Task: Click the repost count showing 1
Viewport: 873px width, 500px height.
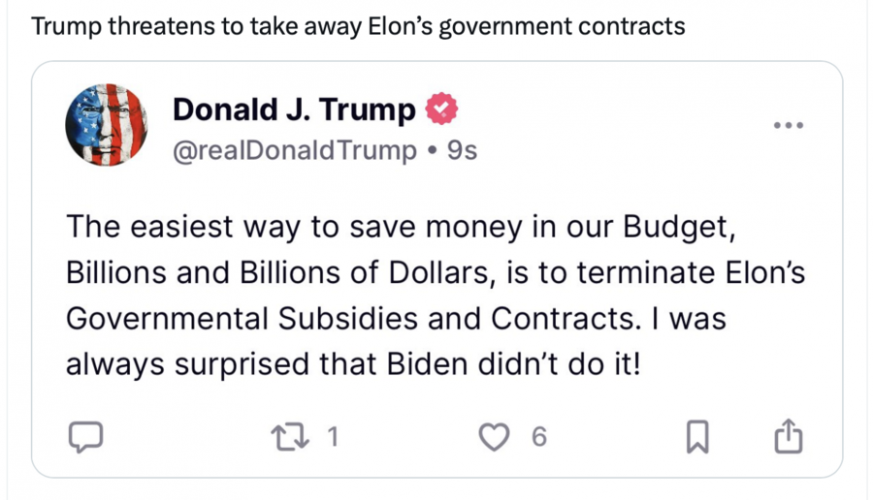Action: pos(335,436)
